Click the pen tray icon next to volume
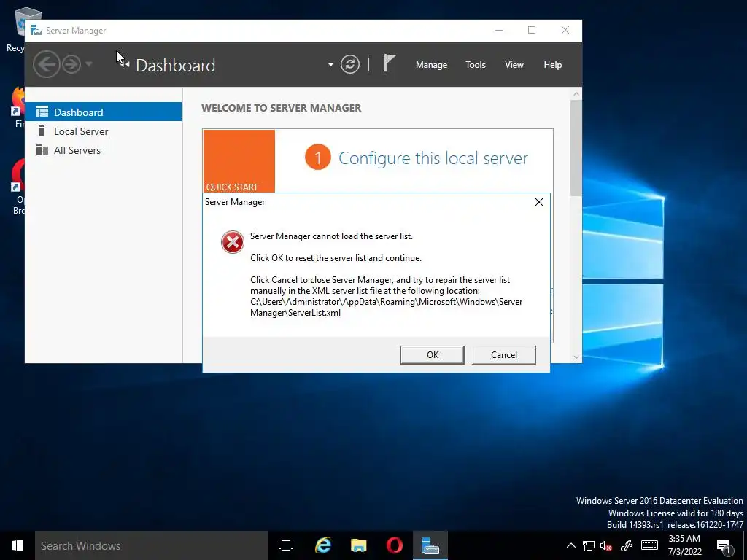 (627, 545)
